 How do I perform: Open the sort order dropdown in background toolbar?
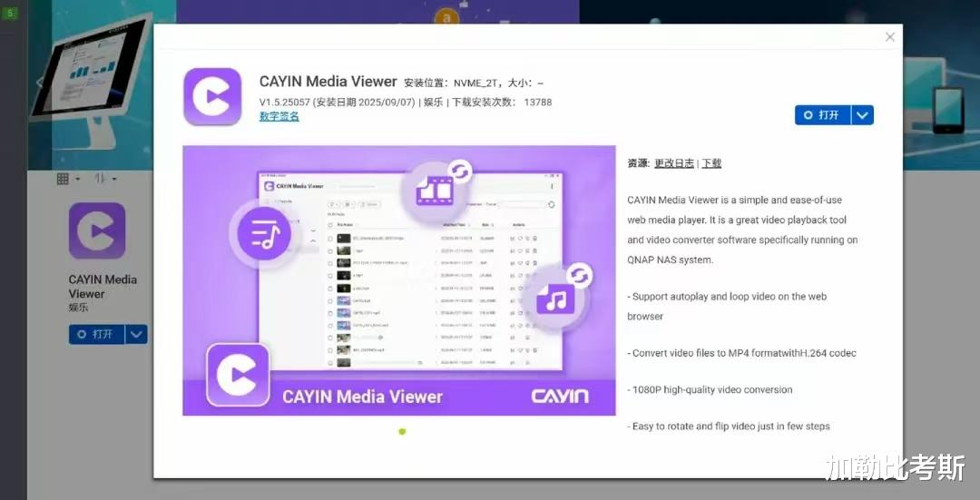coord(105,179)
